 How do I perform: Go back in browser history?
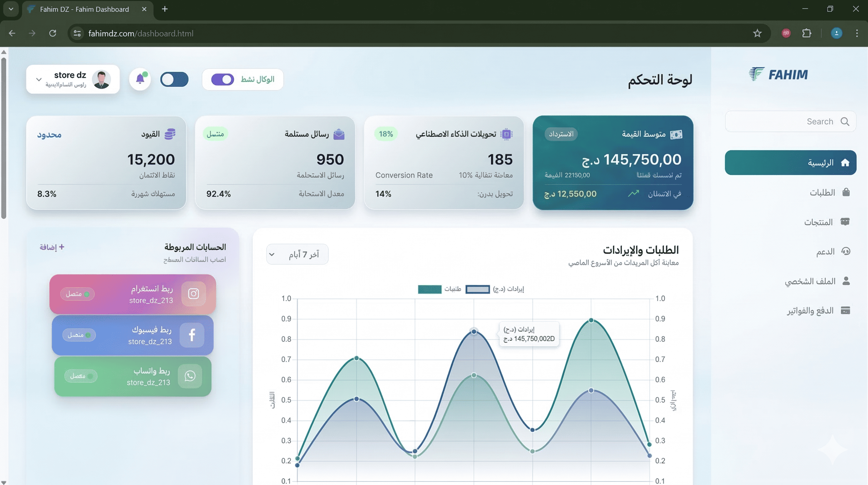click(12, 33)
